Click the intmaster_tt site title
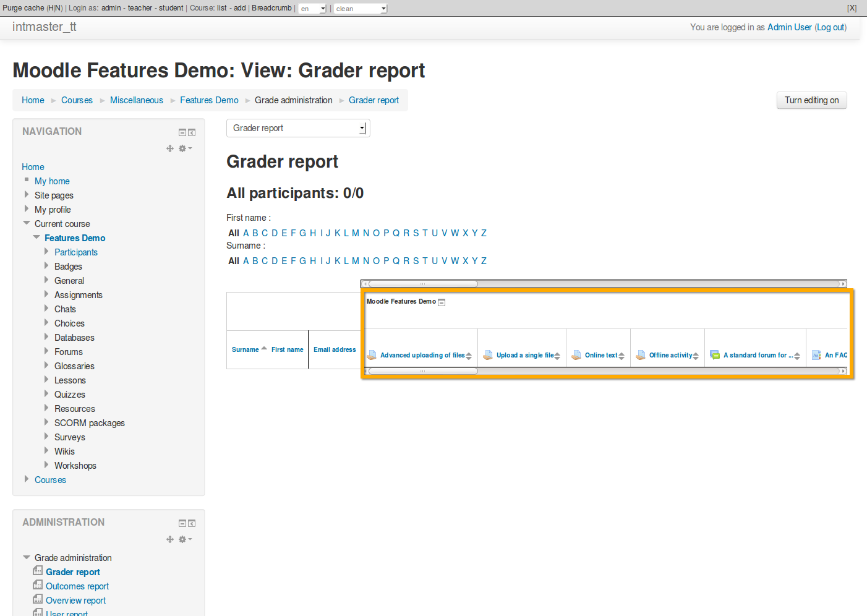867x616 pixels. (x=45, y=27)
